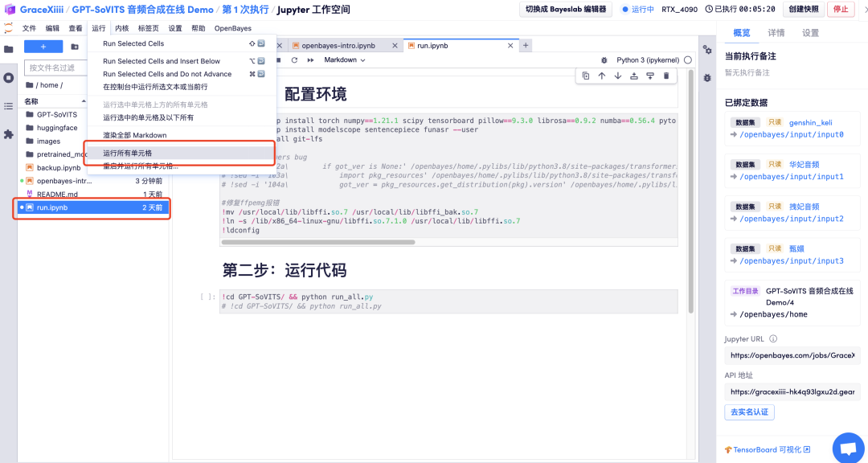Delete the cell with trash icon

tap(666, 76)
